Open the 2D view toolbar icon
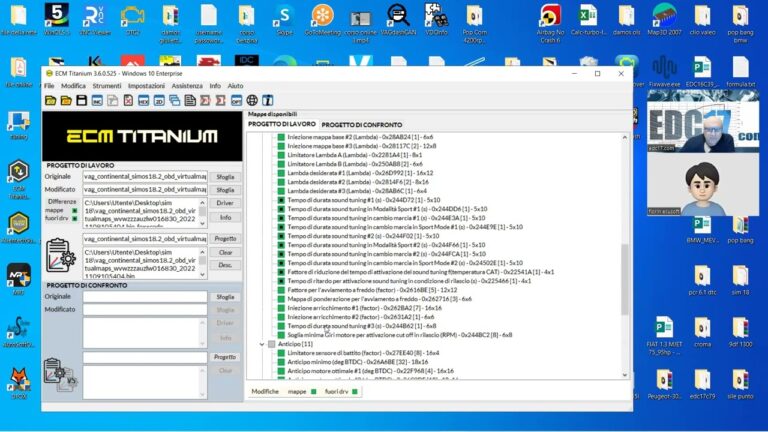The image size is (768, 432). click(x=159, y=100)
